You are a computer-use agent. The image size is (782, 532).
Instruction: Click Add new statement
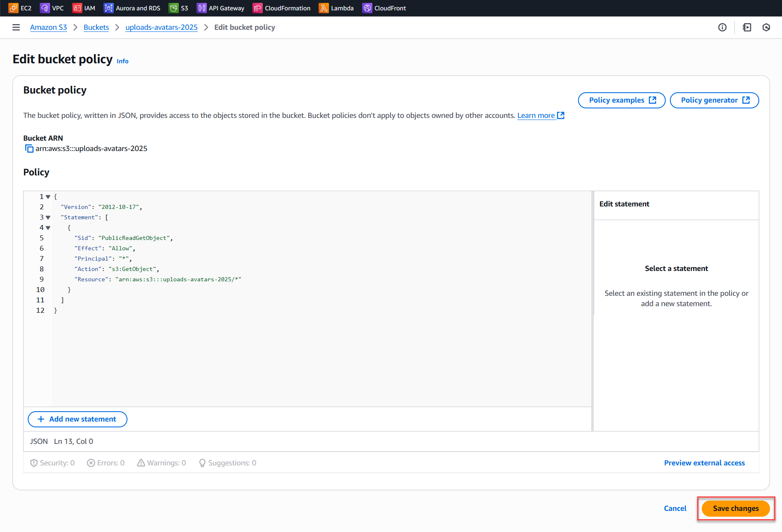[x=77, y=419]
